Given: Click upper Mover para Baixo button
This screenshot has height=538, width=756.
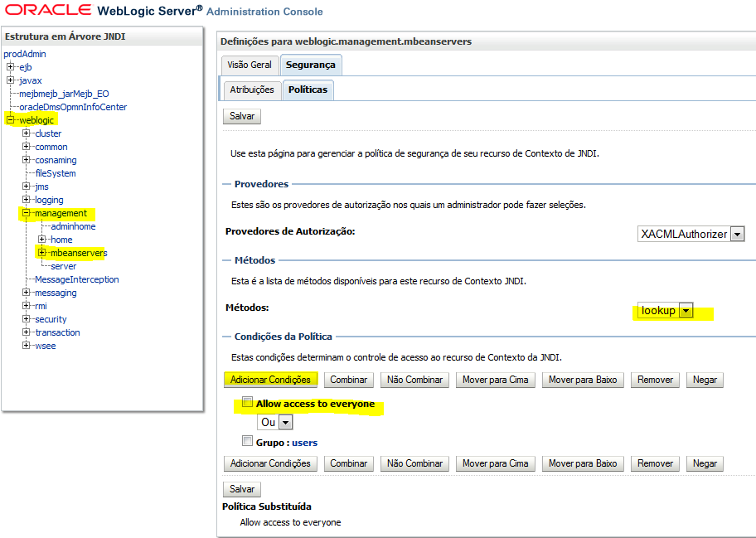Looking at the screenshot, I should (583, 380).
